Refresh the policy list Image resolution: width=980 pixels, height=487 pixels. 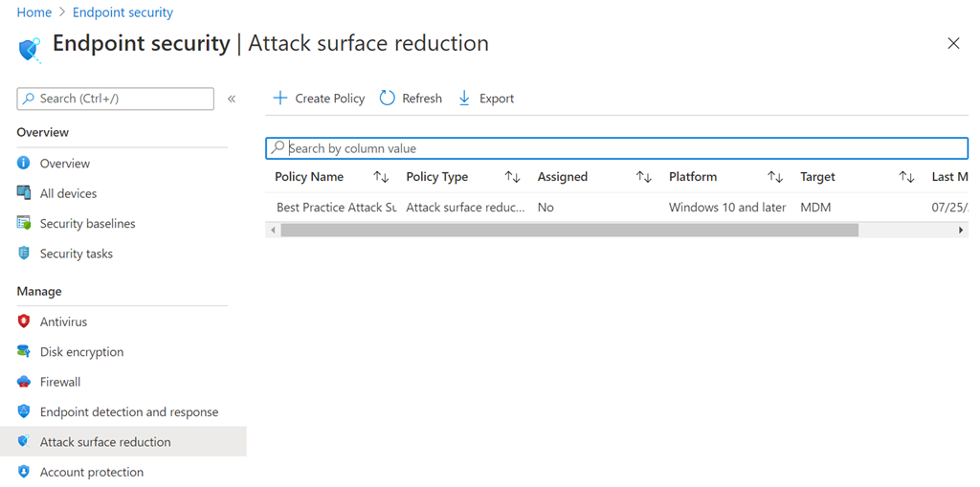(411, 99)
